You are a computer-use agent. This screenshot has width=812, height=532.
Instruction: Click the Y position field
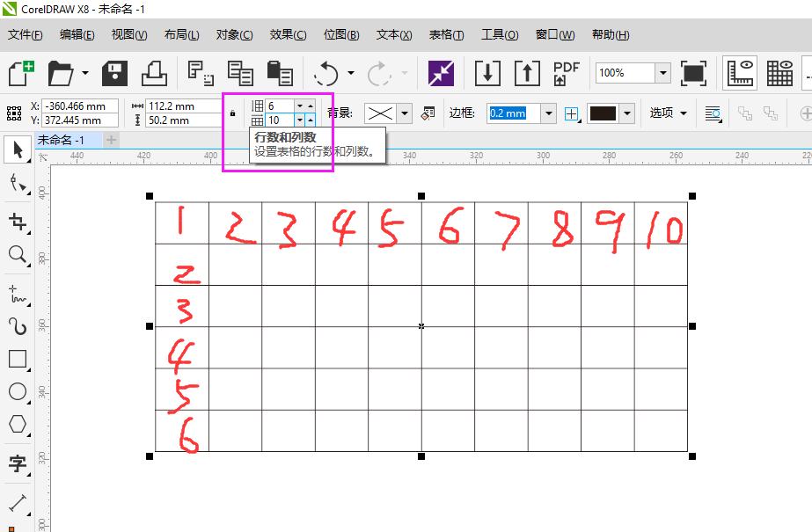(x=80, y=120)
